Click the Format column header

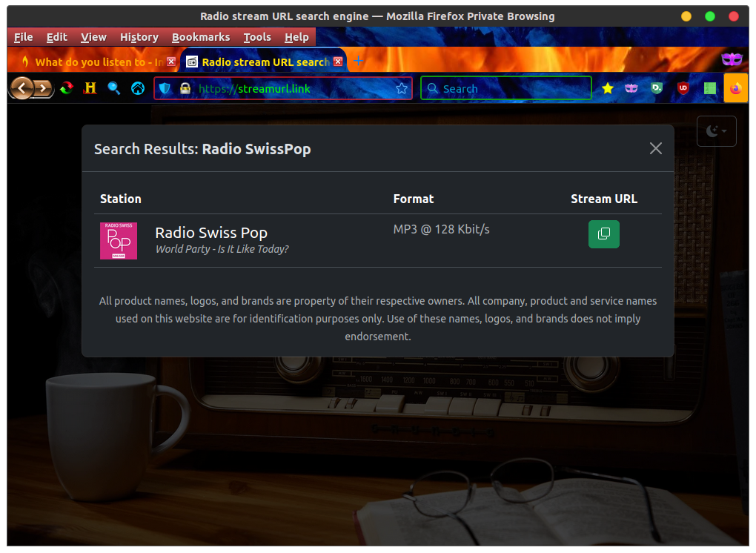point(413,199)
